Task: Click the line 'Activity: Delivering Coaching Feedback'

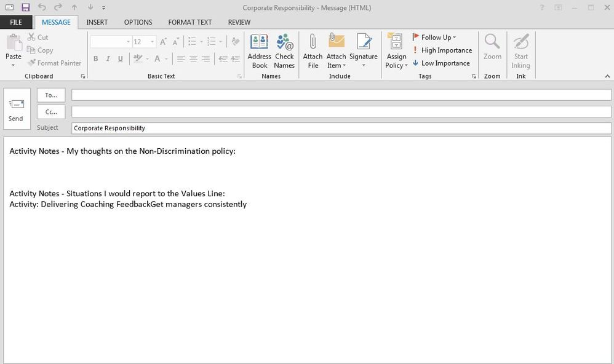Action: [128, 204]
